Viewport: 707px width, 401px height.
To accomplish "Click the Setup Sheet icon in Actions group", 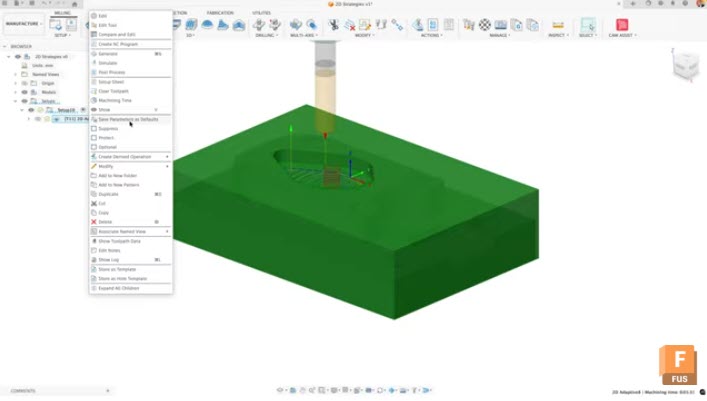I will pyautogui.click(x=449, y=24).
